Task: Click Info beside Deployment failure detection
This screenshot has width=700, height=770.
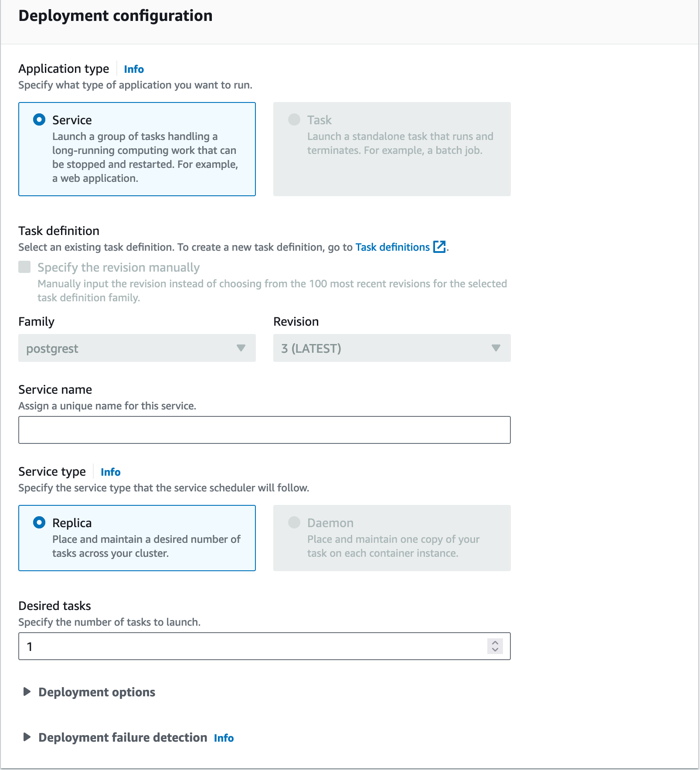Action: (224, 738)
